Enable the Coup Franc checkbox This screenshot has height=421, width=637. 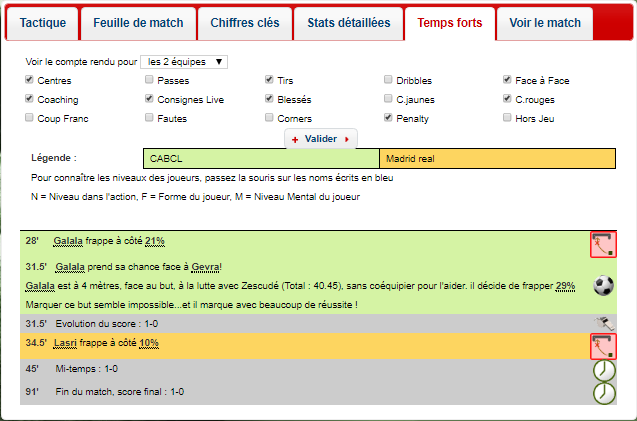(29, 117)
